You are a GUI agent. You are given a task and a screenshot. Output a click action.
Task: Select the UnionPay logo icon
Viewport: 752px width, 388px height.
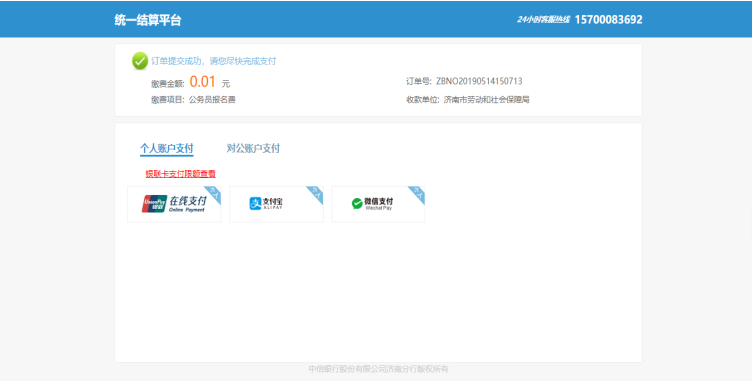pos(154,204)
